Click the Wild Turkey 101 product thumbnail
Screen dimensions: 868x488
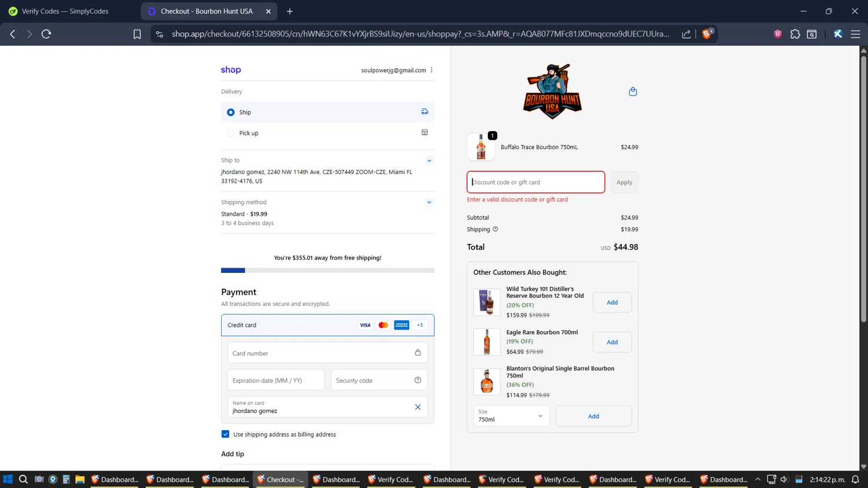click(487, 302)
